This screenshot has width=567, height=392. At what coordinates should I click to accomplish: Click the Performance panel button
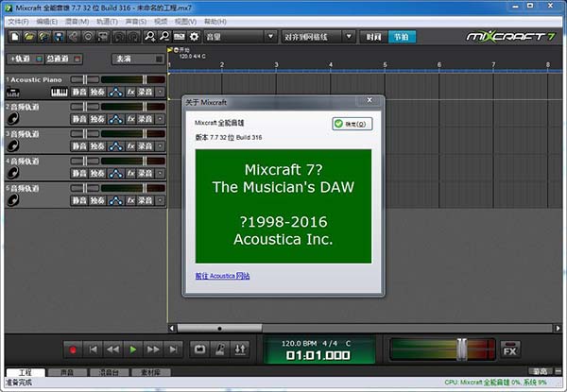[x=138, y=59]
